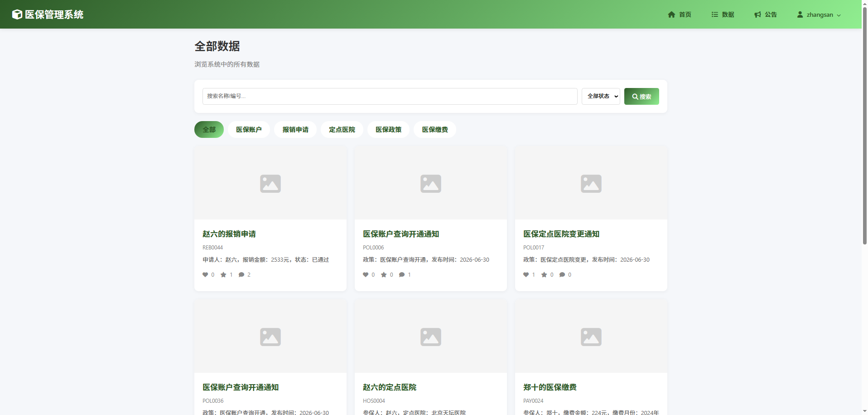Click the PAY0024 code text
Image resolution: width=868 pixels, height=415 pixels.
[533, 401]
